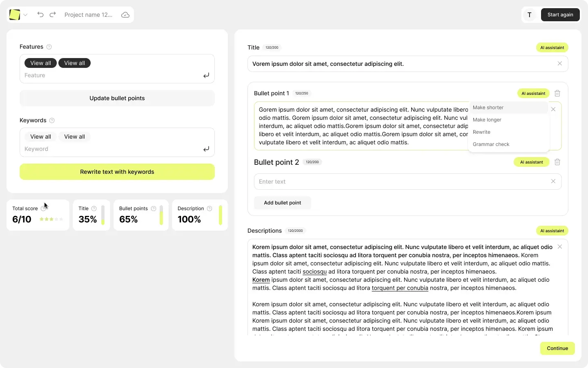Open AI assistant for Bullet point 2

point(531,162)
